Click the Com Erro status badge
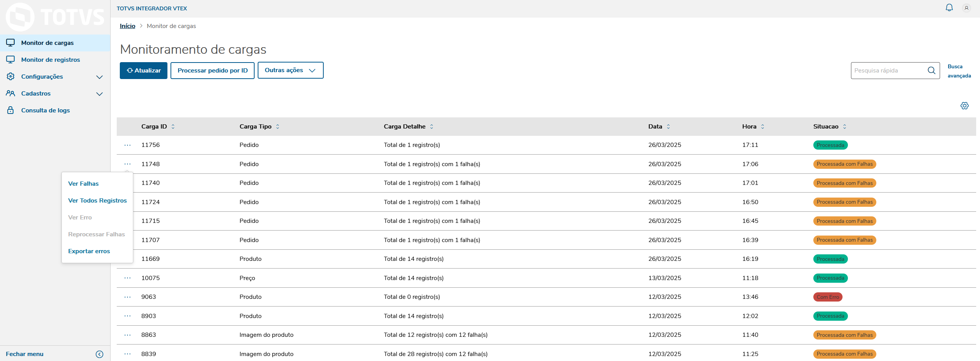This screenshot has height=361, width=980. [828, 297]
